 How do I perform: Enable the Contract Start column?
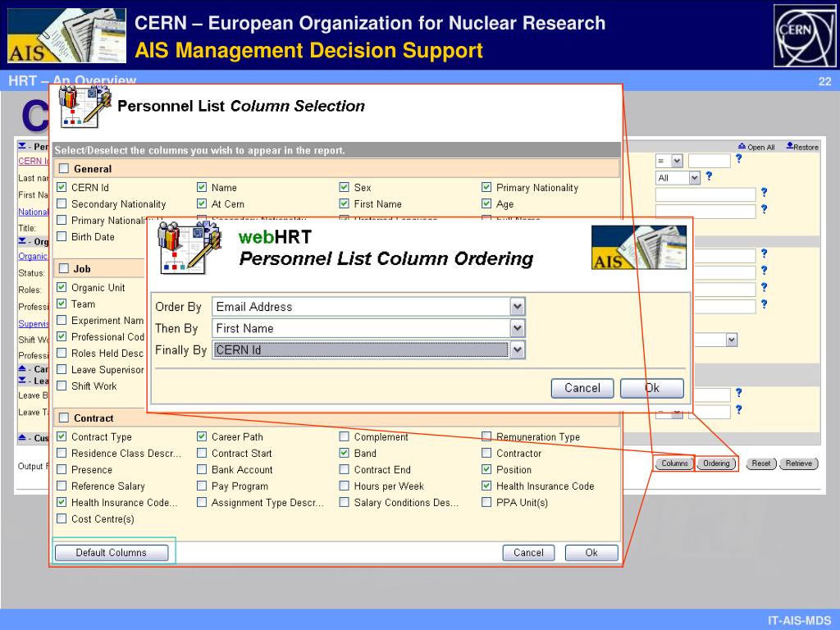pyautogui.click(x=202, y=453)
